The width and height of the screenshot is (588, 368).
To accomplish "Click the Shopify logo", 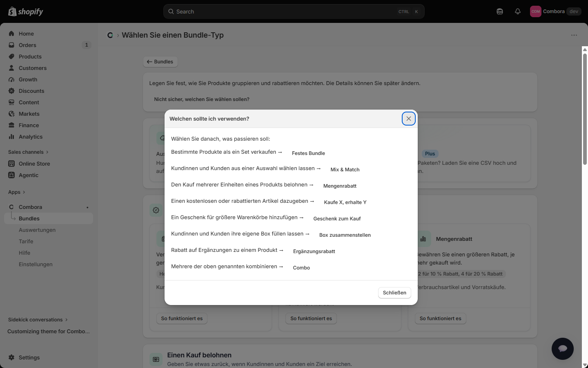I will [x=26, y=11].
